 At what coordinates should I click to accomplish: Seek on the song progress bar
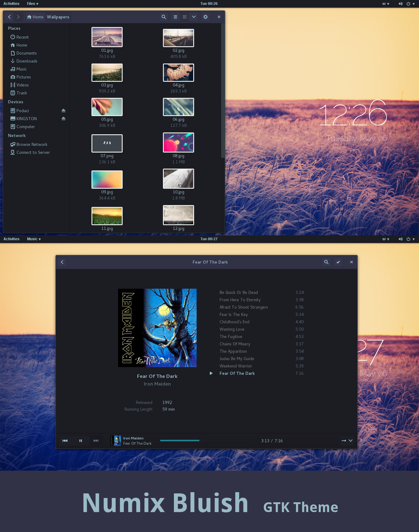pos(206,441)
